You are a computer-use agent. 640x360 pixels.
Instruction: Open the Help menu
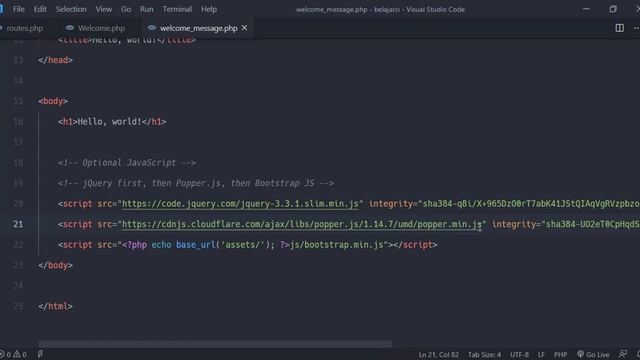[x=209, y=9]
